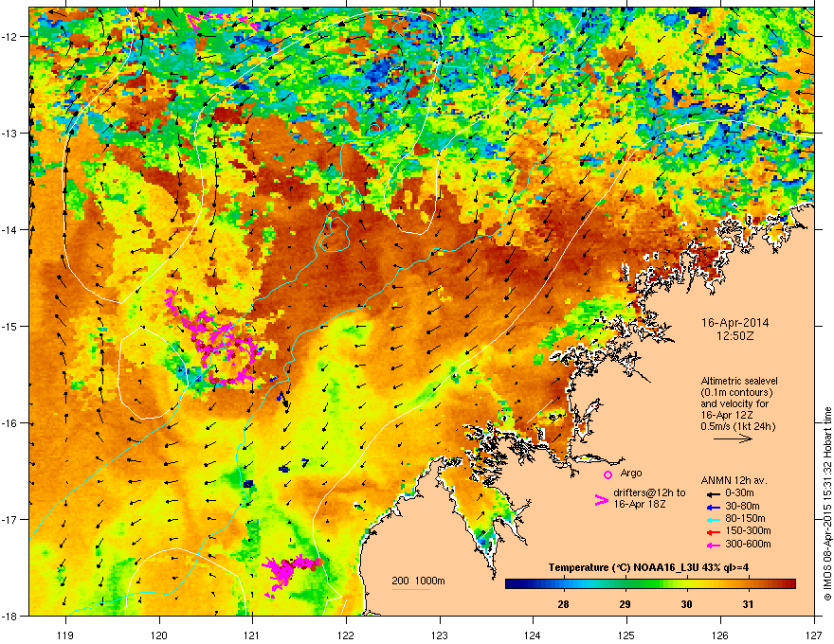Click the IMOS copyright timestamp text
This screenshot has height=644, width=834.
[x=827, y=504]
